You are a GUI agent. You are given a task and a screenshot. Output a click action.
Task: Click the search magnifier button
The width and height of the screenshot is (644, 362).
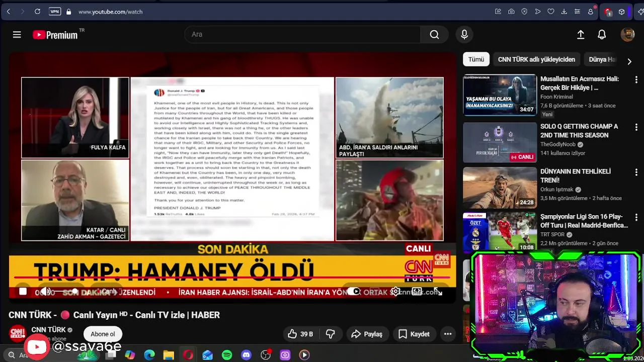[x=434, y=34]
